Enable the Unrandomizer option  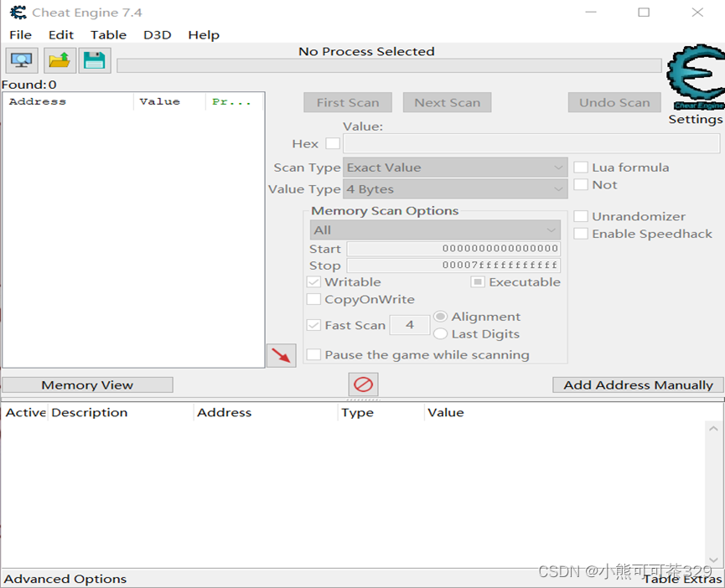pyautogui.click(x=581, y=216)
